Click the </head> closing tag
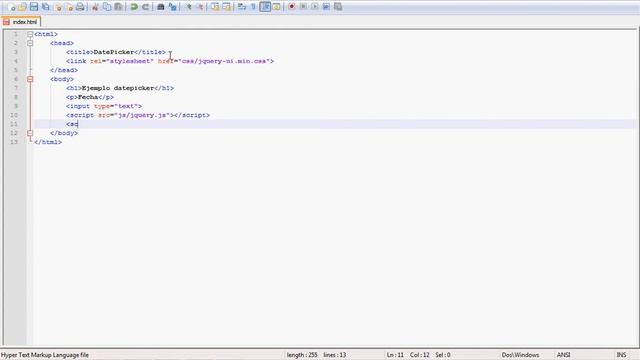 pyautogui.click(x=64, y=70)
